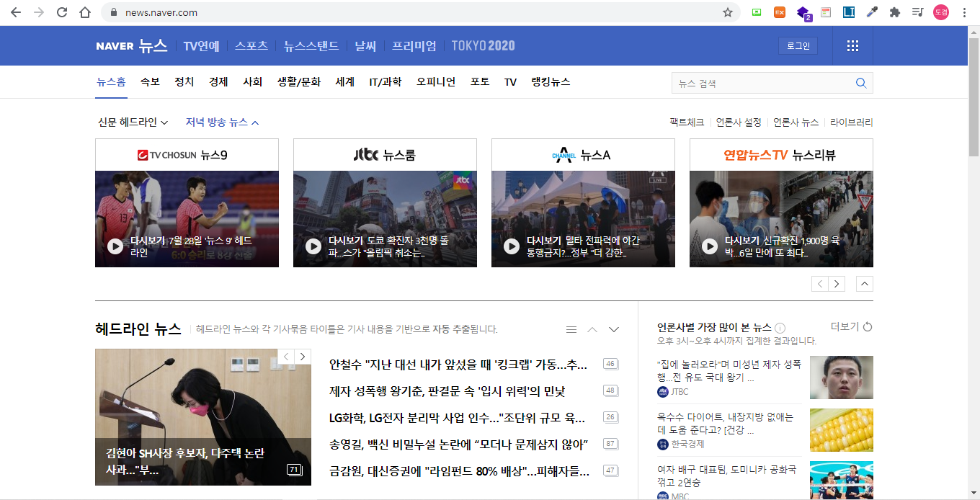This screenshot has height=500, width=980.
Task: Open 속보 tab
Action: coord(150,82)
